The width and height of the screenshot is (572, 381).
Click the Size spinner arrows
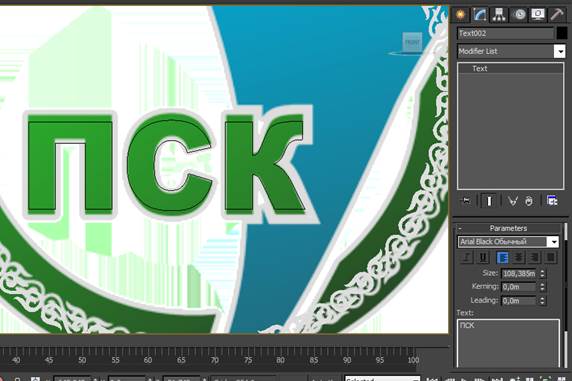coord(542,273)
